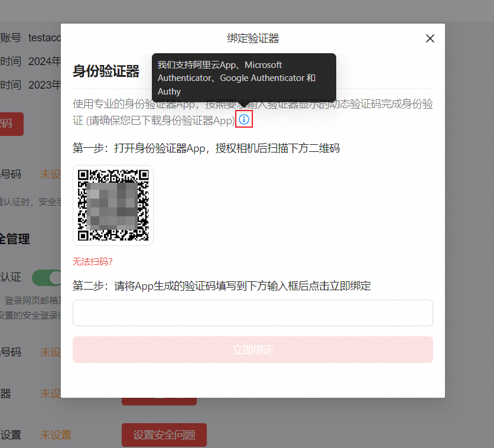Click the blue info icon after the authenticator instructions
Viewport: 494px width, 448px height.
[x=244, y=119]
